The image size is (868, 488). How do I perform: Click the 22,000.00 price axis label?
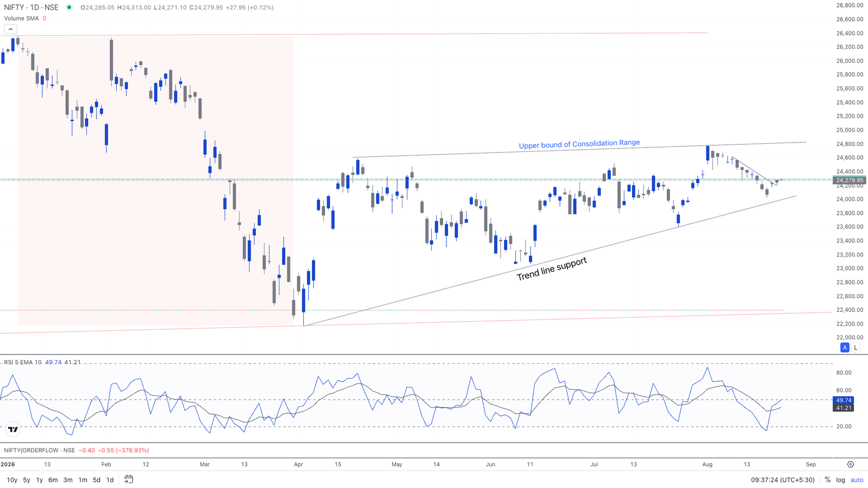click(x=850, y=337)
